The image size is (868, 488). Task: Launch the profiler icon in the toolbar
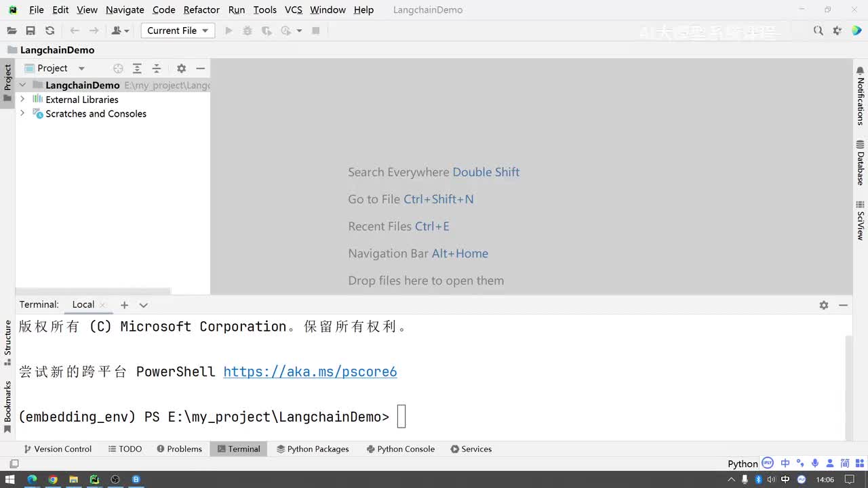tap(285, 30)
